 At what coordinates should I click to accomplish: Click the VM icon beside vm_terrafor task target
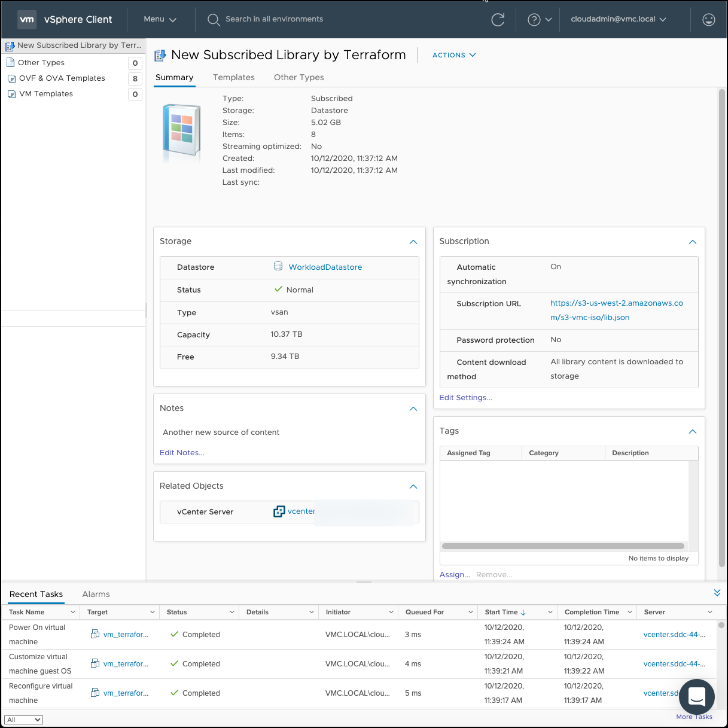[95, 633]
